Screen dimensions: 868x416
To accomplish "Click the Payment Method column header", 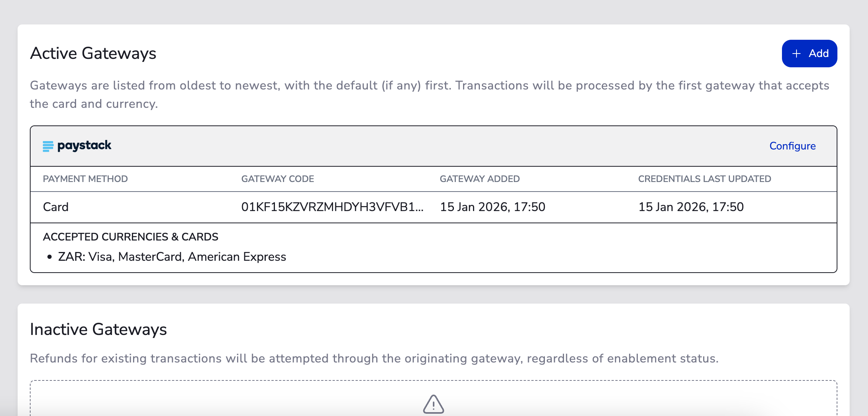I will pyautogui.click(x=85, y=179).
